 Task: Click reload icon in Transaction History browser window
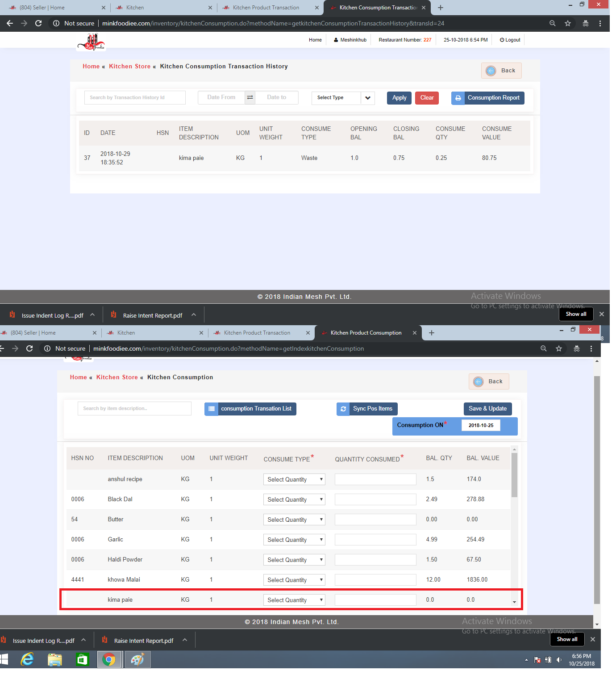[x=38, y=23]
